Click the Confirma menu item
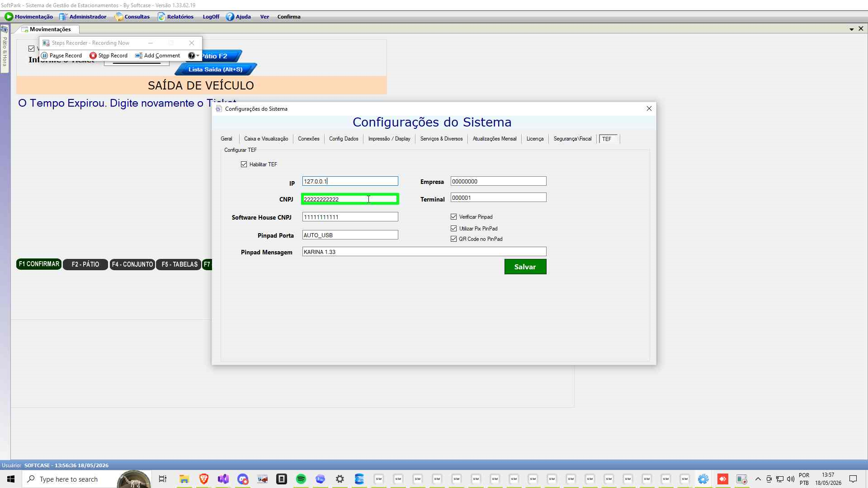The width and height of the screenshot is (868, 488). coord(289,17)
